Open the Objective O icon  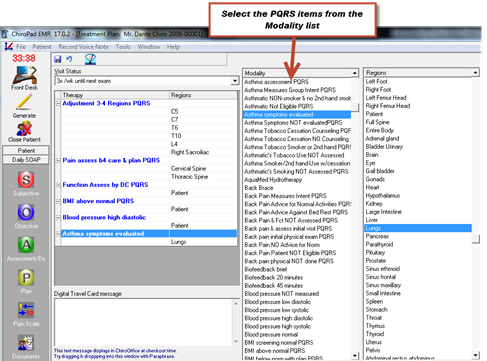[x=26, y=212]
